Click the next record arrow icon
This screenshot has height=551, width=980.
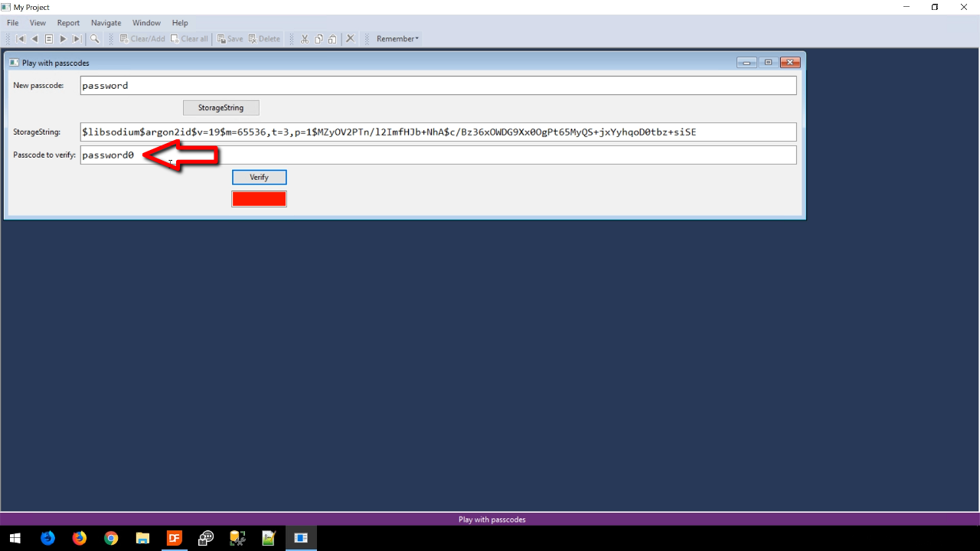tap(63, 39)
